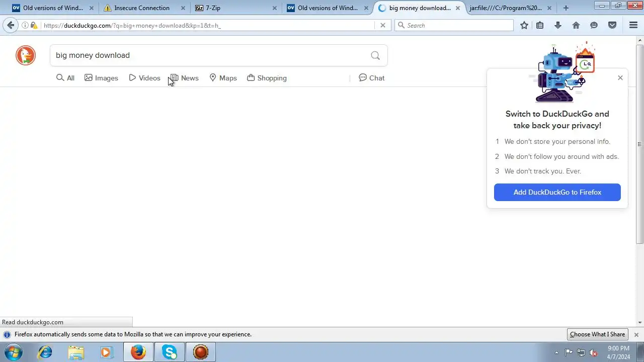
Task: Show bookmarks list icon
Action: coord(540,25)
